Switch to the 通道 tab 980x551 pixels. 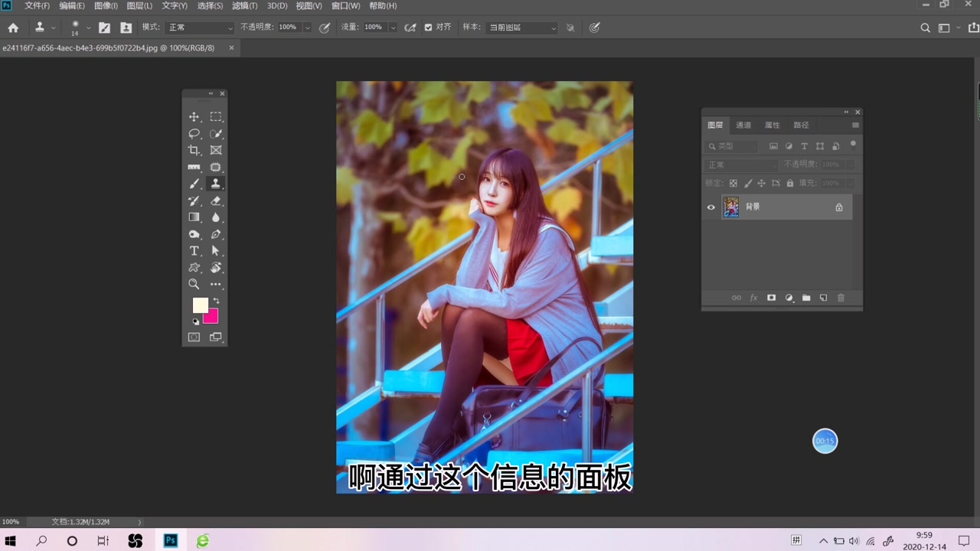click(x=743, y=125)
